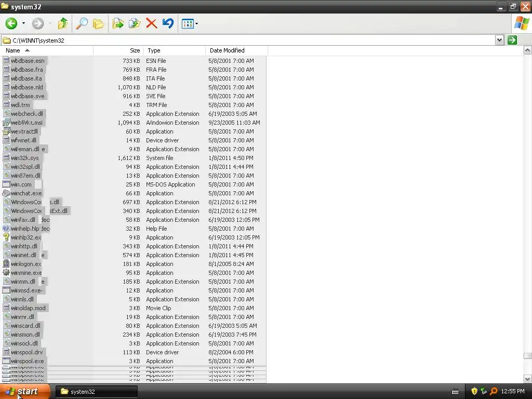Select file winsock.dll

(24, 343)
